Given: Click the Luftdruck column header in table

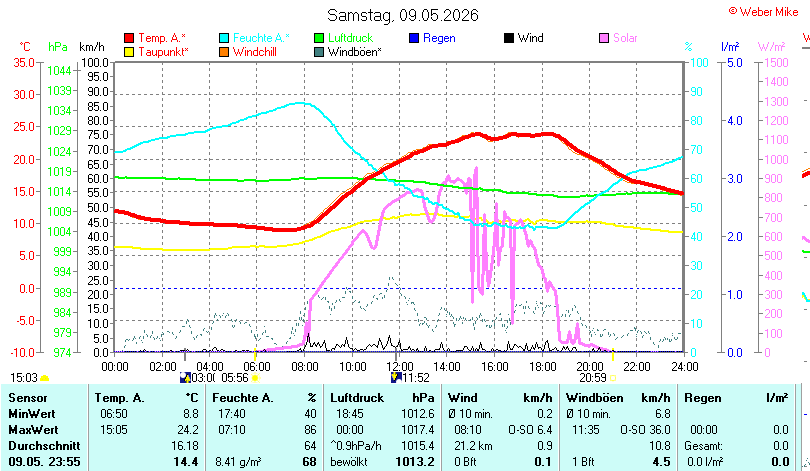Looking at the screenshot, I should pyautogui.click(x=357, y=398).
